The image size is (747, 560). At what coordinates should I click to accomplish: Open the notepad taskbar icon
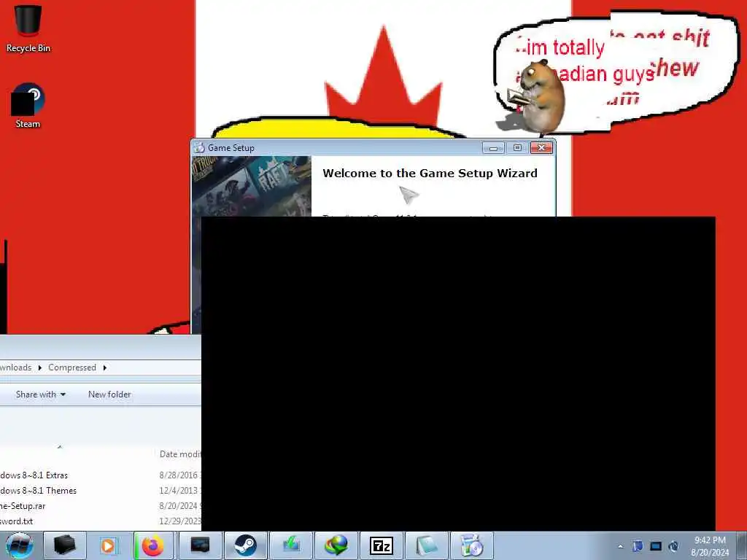coord(426,545)
